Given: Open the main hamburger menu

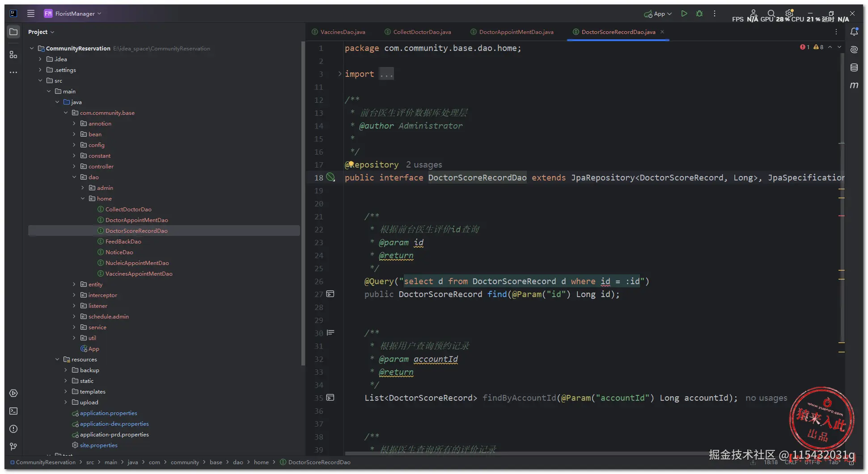Looking at the screenshot, I should click(31, 13).
